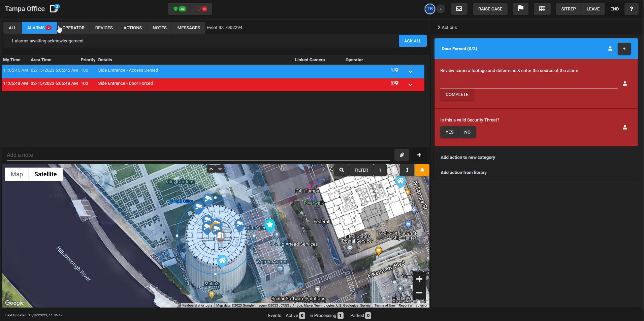The image size is (644, 321).
Task: Open the grid layout icon button
Action: [x=542, y=9]
